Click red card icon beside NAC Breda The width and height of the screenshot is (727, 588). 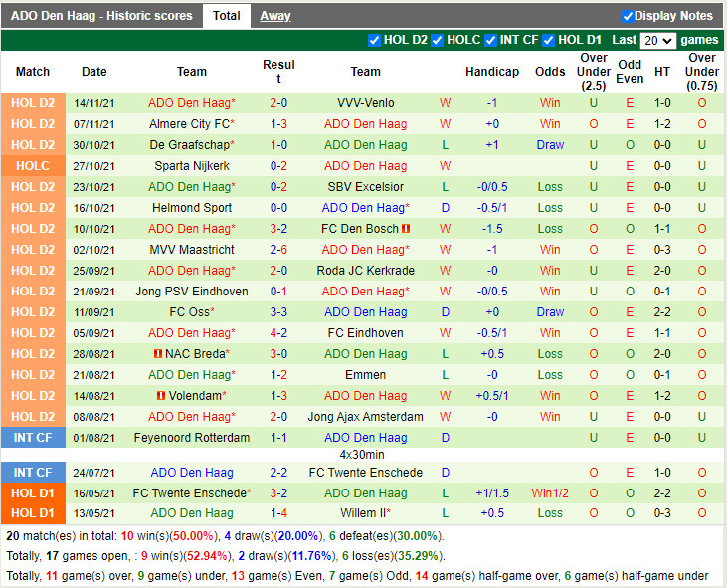(x=158, y=354)
